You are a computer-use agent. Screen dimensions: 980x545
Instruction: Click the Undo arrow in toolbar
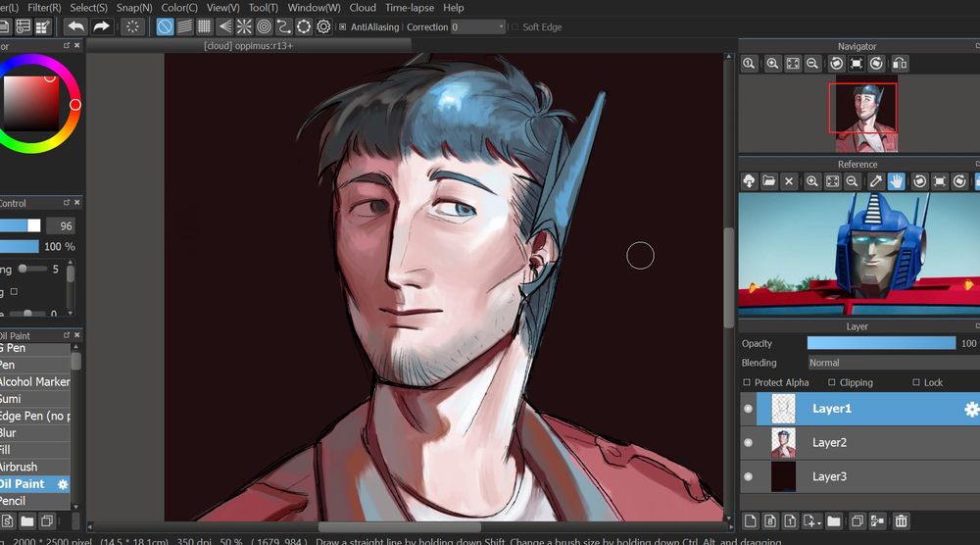[75, 26]
